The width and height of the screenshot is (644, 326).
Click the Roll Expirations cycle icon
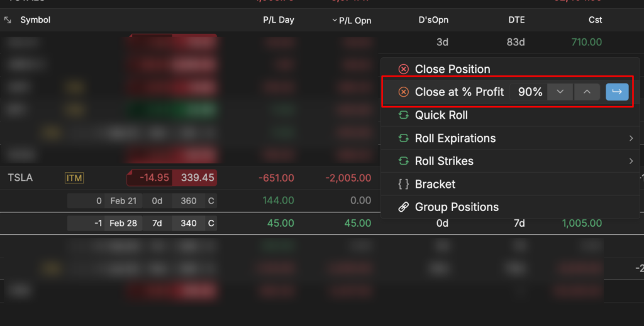pos(404,138)
